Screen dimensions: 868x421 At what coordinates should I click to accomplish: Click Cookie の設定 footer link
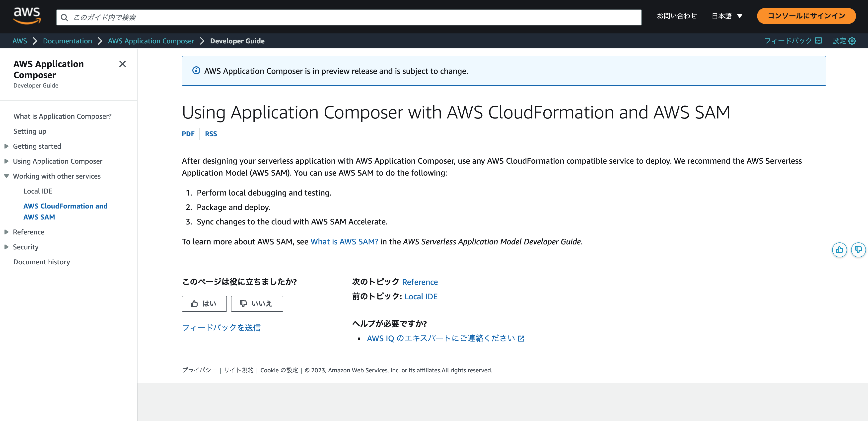(x=279, y=370)
